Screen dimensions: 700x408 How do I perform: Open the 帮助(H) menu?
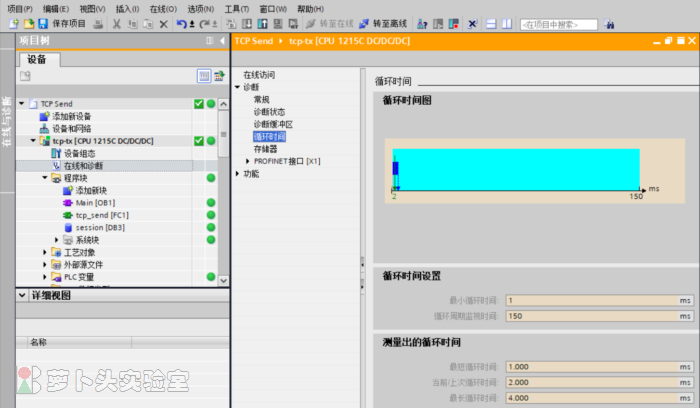point(310,9)
